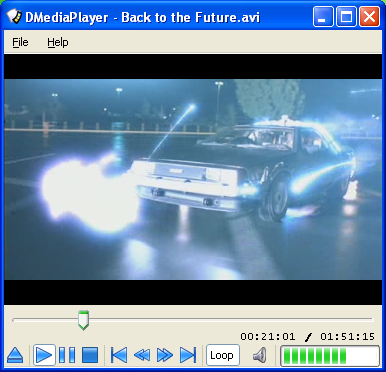Viewport: 386px width, 372px height.
Task: Close the DMediaPlayer window
Action: click(x=369, y=17)
